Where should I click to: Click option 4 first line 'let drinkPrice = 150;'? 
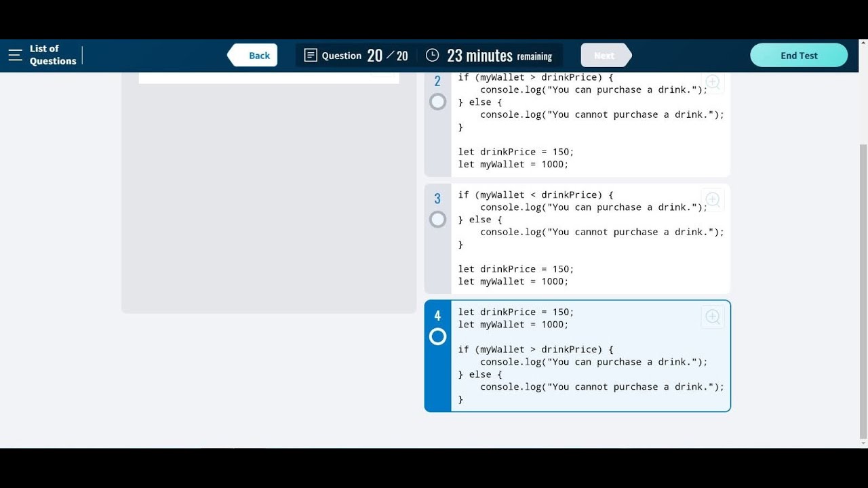(516, 312)
